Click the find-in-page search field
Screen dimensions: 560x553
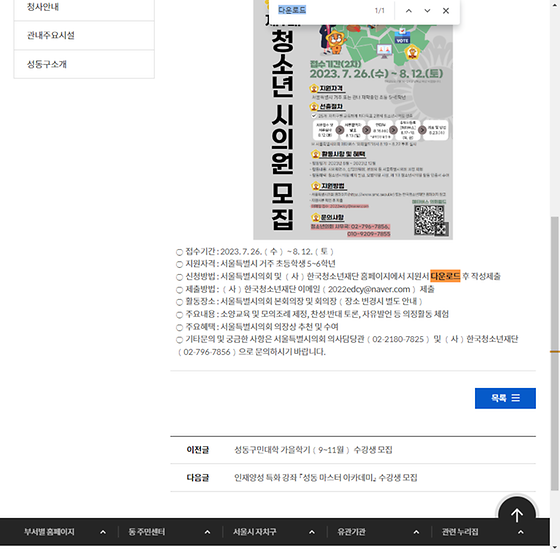(321, 10)
